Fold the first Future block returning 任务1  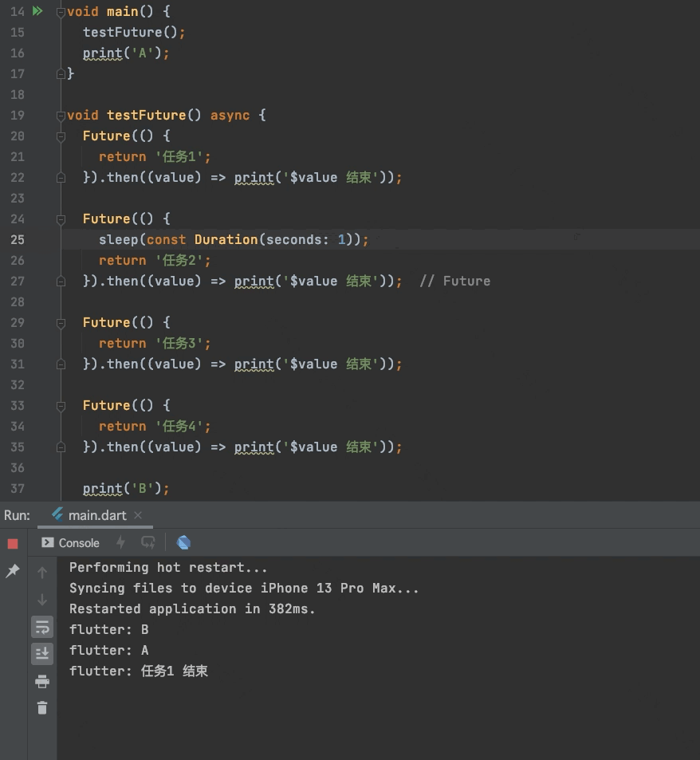click(60, 136)
